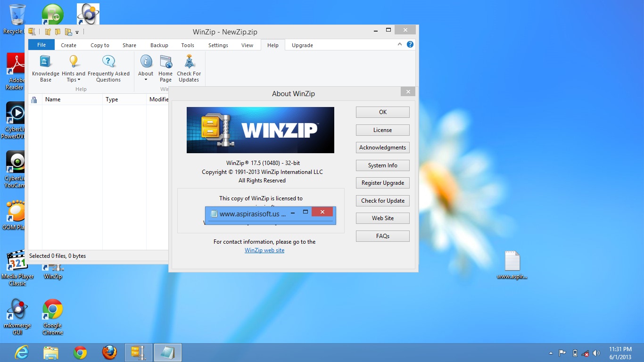Image resolution: width=644 pixels, height=362 pixels.
Task: Click the WinZip taskbar button
Action: pos(139,353)
